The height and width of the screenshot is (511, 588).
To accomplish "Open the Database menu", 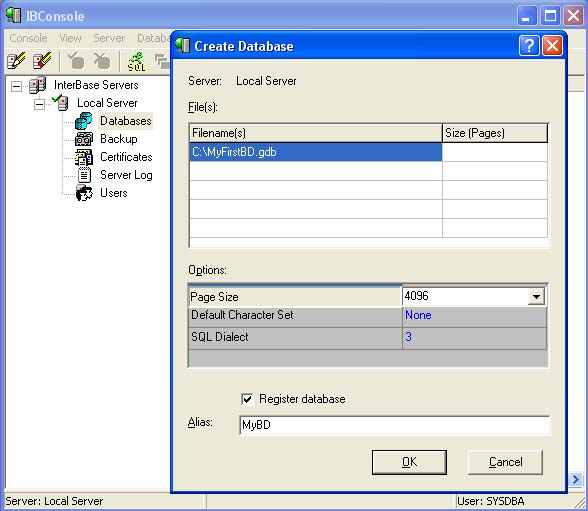I will pyautogui.click(x=153, y=38).
